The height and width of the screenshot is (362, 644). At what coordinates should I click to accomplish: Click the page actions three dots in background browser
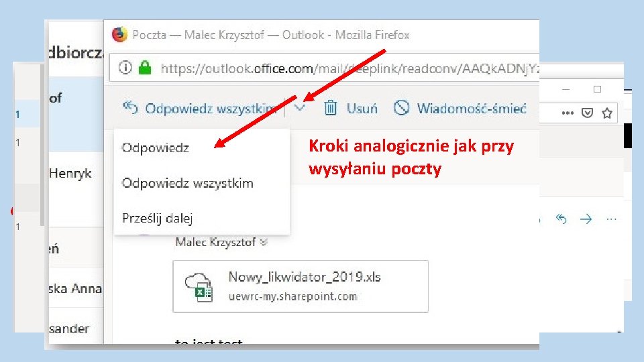click(x=568, y=113)
